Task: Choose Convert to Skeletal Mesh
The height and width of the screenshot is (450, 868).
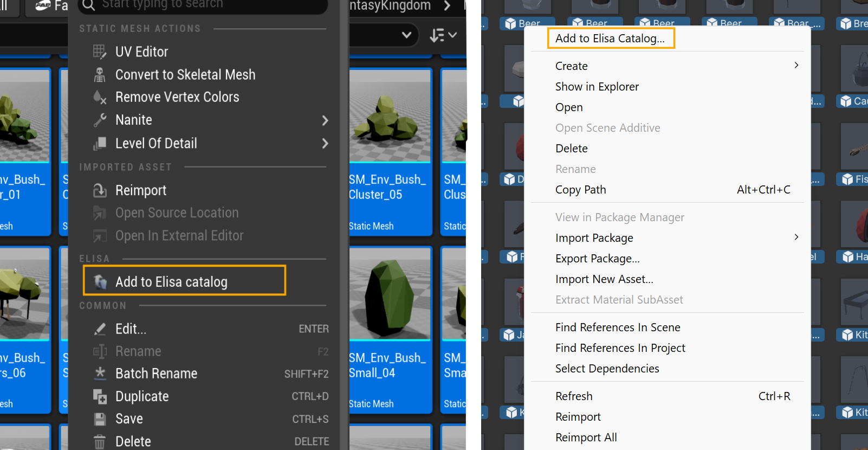Action: click(185, 74)
